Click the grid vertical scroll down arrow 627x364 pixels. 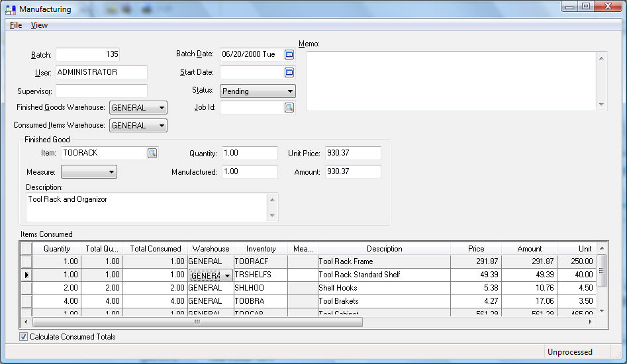pos(602,311)
